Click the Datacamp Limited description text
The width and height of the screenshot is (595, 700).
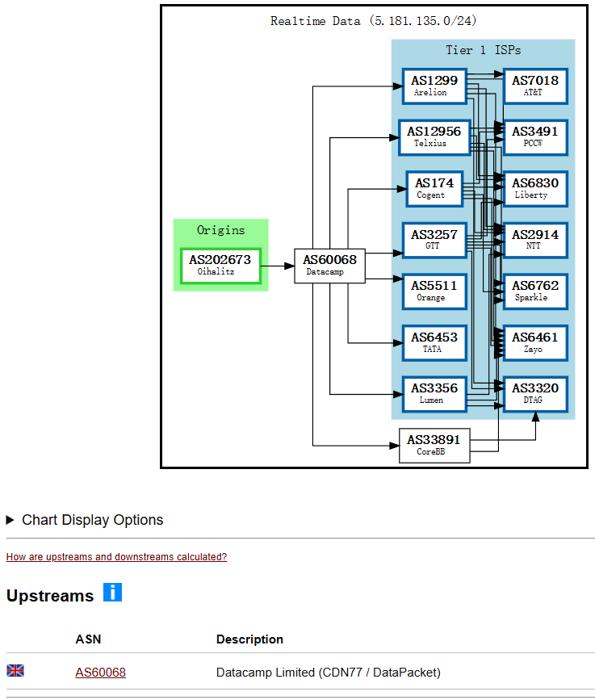point(329,673)
